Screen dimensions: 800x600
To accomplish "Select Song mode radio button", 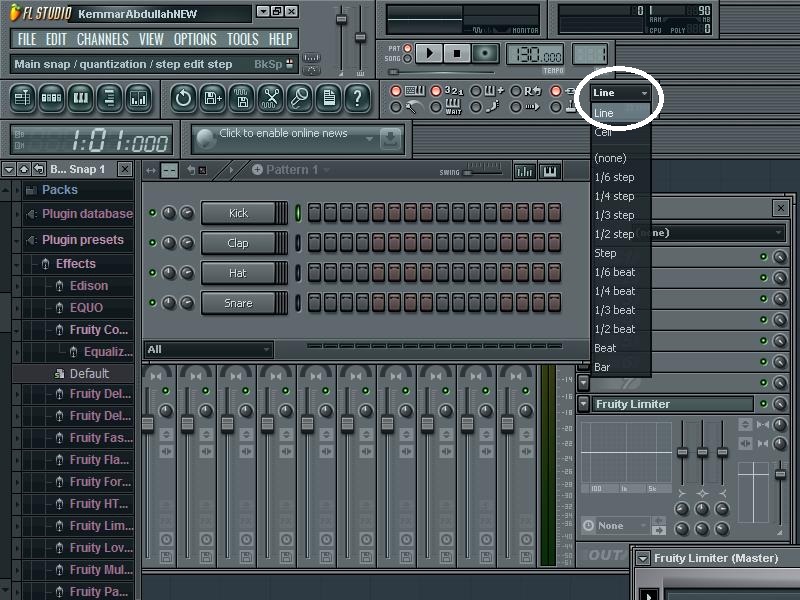I will [x=407, y=59].
